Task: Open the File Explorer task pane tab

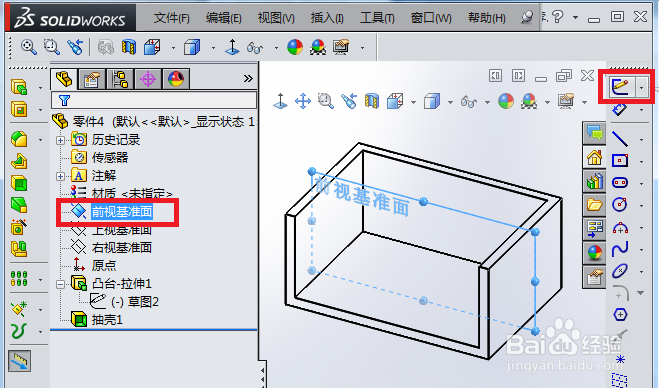Action: pos(594,205)
